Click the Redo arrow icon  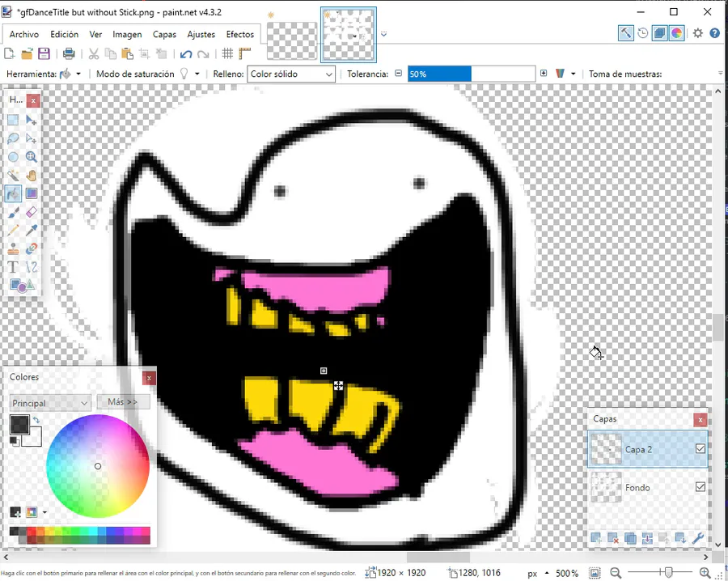pyautogui.click(x=203, y=54)
